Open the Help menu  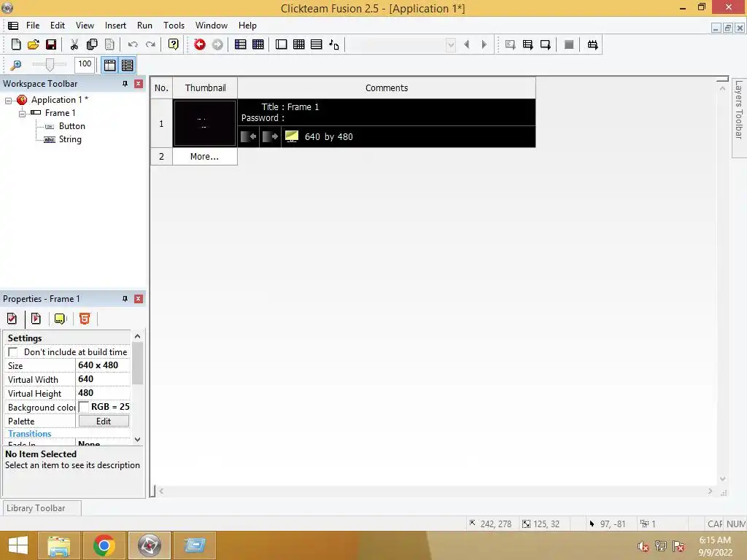coord(247,26)
